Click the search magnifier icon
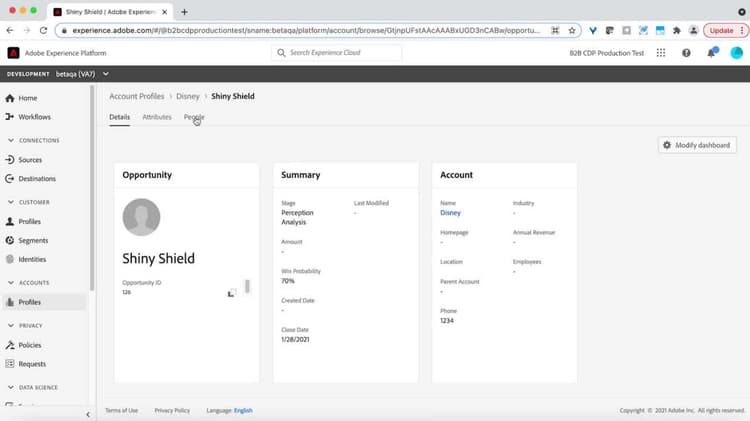The height and width of the screenshot is (421, 750). click(x=281, y=53)
